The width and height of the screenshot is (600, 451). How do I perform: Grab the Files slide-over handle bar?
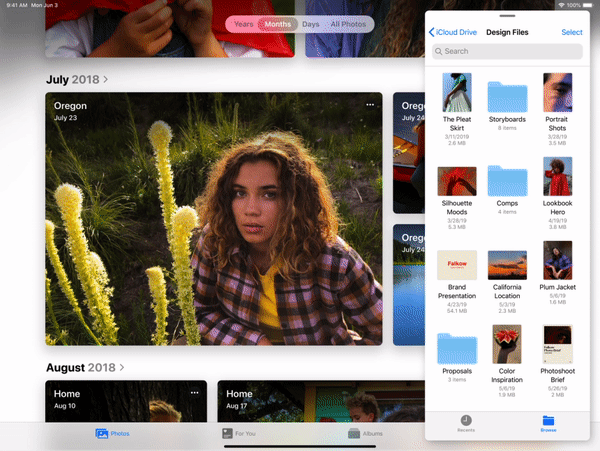tap(507, 16)
